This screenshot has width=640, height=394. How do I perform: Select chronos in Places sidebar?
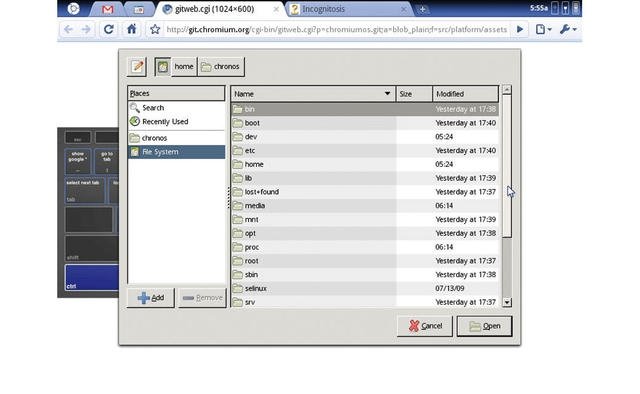(176, 138)
